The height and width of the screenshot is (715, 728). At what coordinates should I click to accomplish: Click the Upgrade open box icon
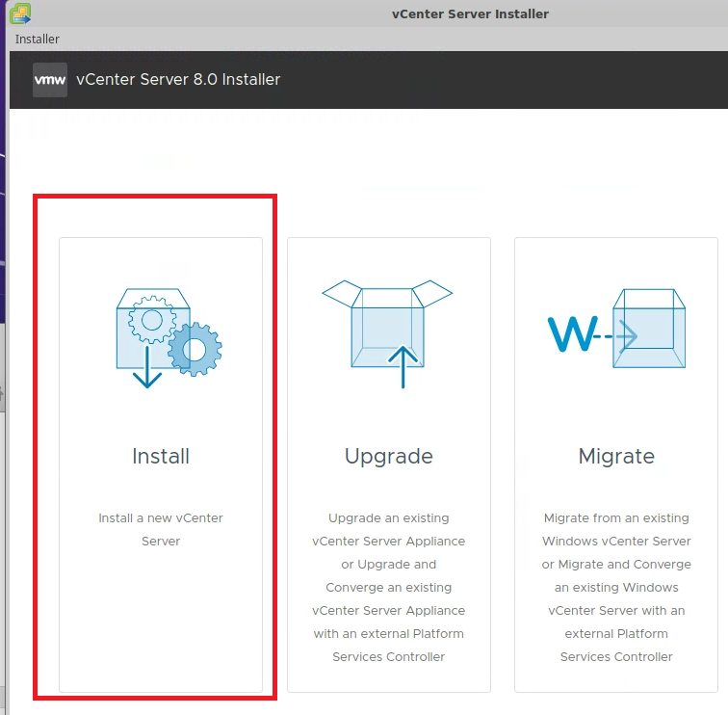pyautogui.click(x=387, y=333)
